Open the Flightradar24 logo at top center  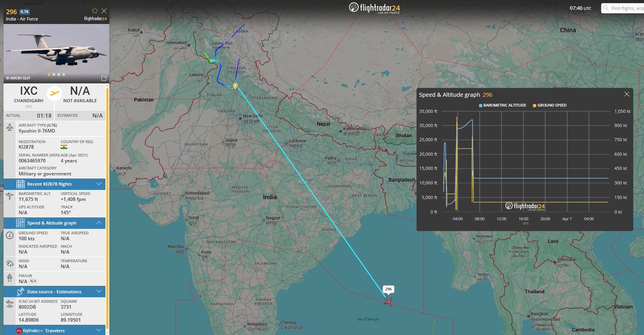click(x=375, y=8)
